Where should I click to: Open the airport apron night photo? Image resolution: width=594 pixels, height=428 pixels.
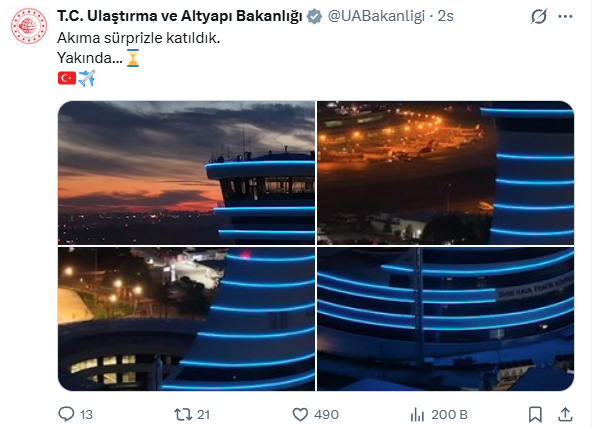[446, 173]
